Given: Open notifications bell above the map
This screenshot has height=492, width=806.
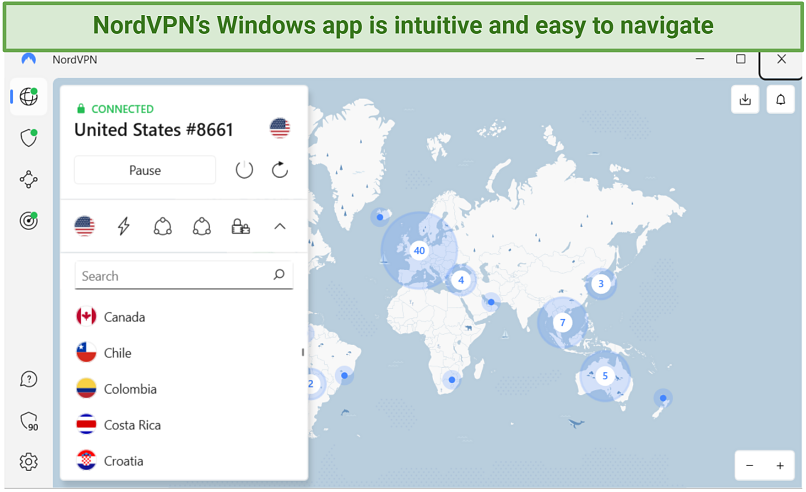Looking at the screenshot, I should click(x=780, y=99).
